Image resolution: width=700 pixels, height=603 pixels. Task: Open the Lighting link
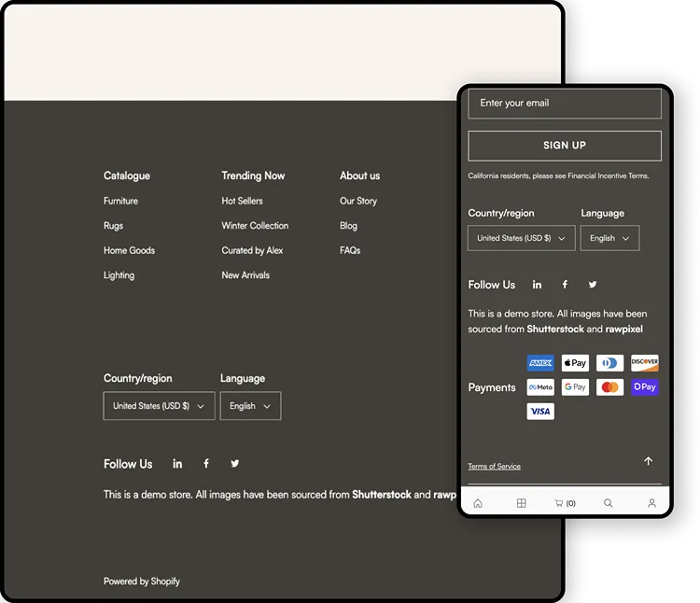[119, 275]
